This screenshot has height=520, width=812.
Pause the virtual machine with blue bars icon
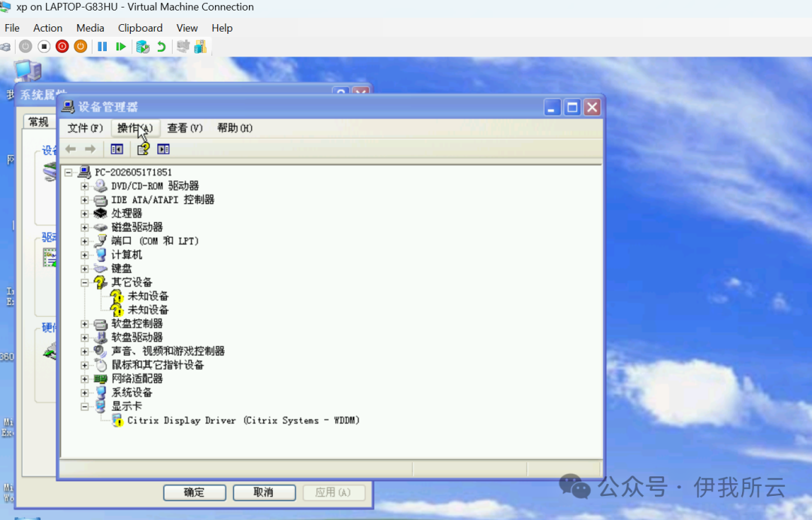click(102, 47)
